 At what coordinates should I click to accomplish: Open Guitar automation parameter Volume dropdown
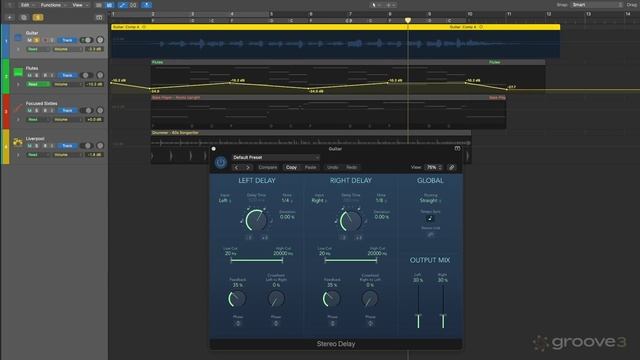67,49
